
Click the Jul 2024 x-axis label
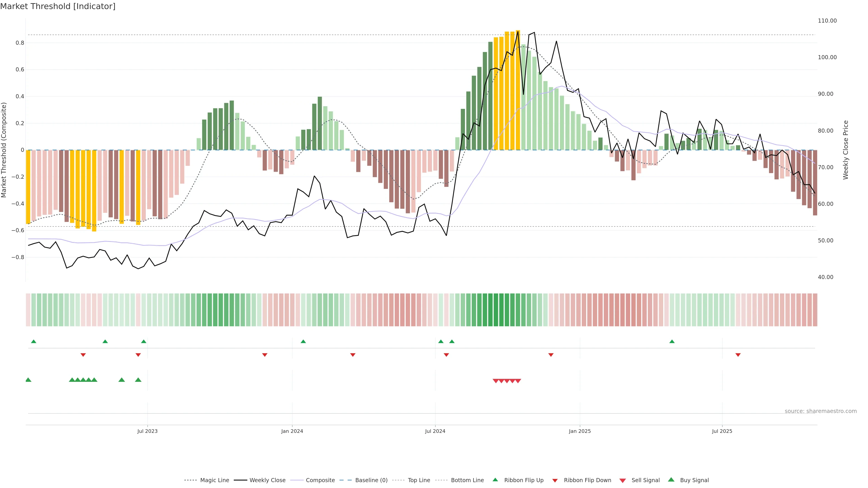click(x=435, y=431)
